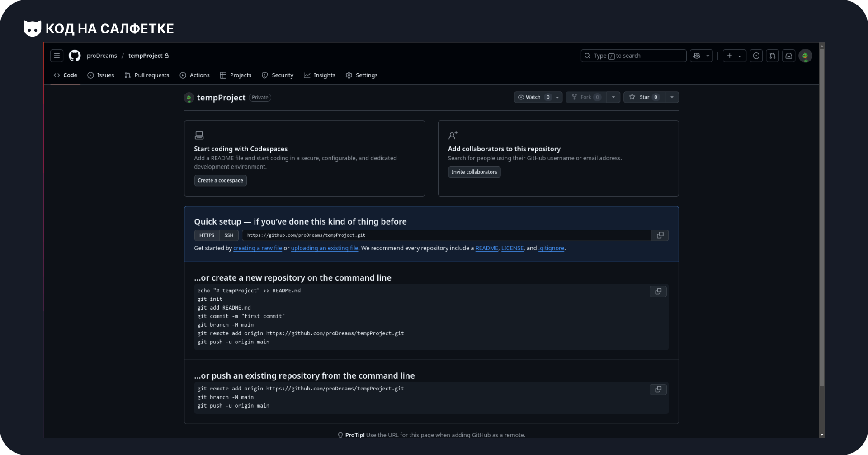
Task: Go to proDreams owner link
Action: [102, 56]
